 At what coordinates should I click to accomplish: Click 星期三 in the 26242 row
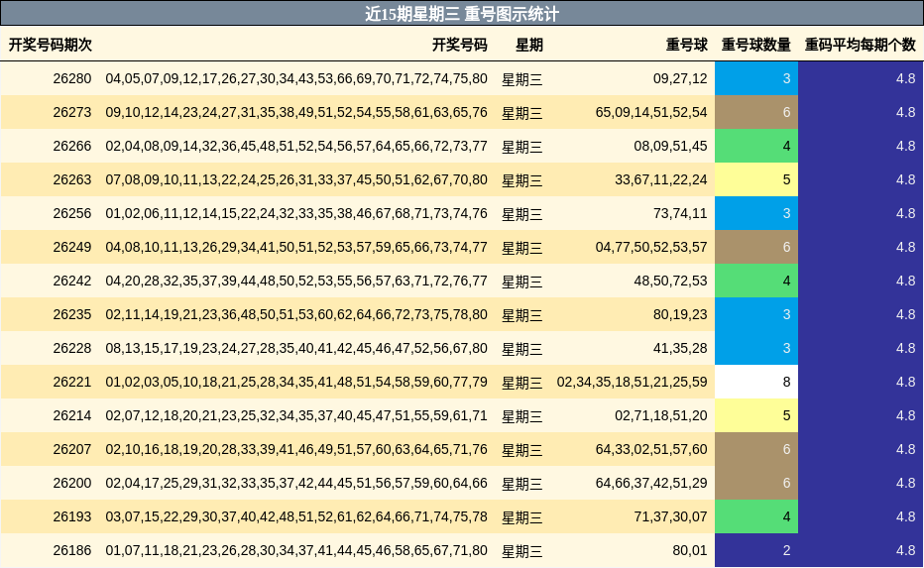(522, 282)
